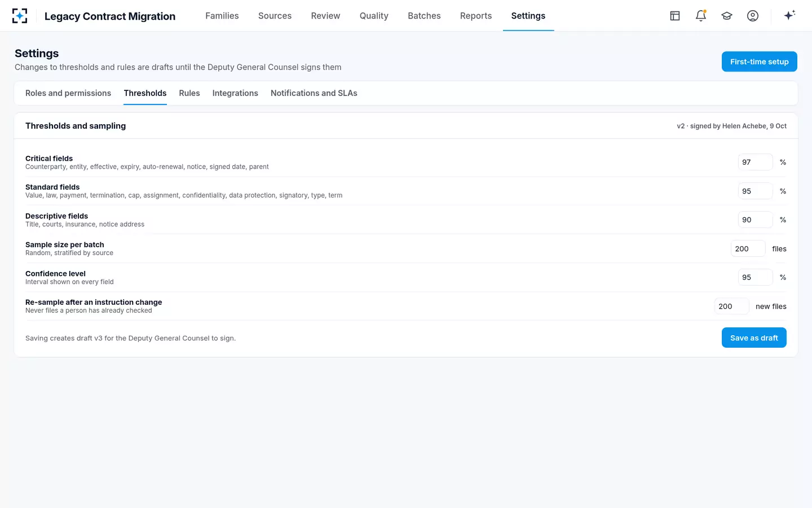The height and width of the screenshot is (508, 812).
Task: Open the user account profile icon
Action: pyautogui.click(x=753, y=16)
